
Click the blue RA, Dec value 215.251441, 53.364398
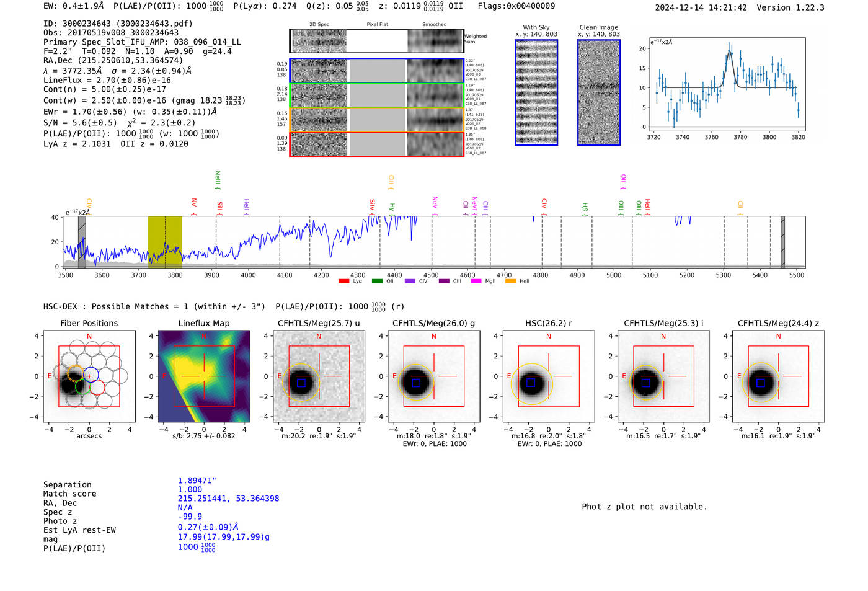click(x=228, y=499)
